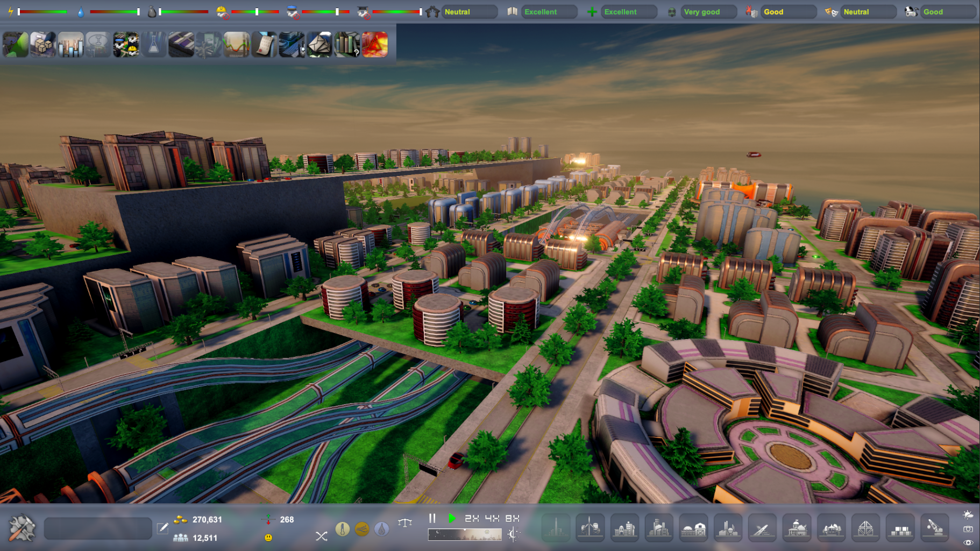The height and width of the screenshot is (551, 980).
Task: Click the education status Excellent indicator
Action: (x=549, y=12)
